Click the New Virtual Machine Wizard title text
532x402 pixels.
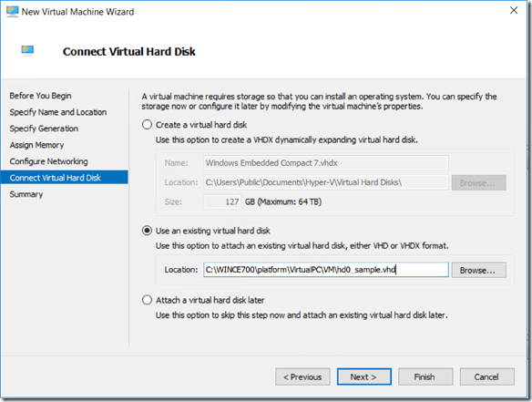click(77, 12)
